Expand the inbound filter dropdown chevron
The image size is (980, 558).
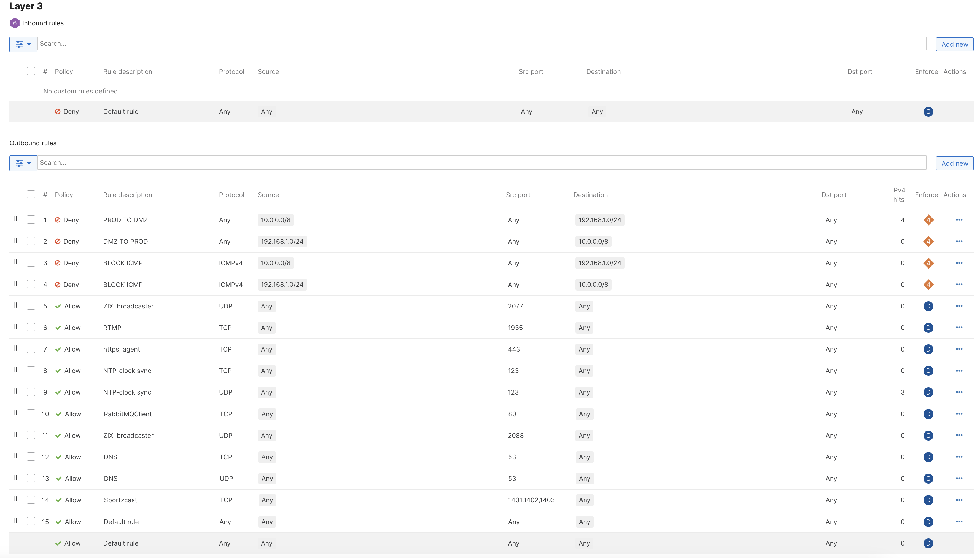[x=29, y=44]
